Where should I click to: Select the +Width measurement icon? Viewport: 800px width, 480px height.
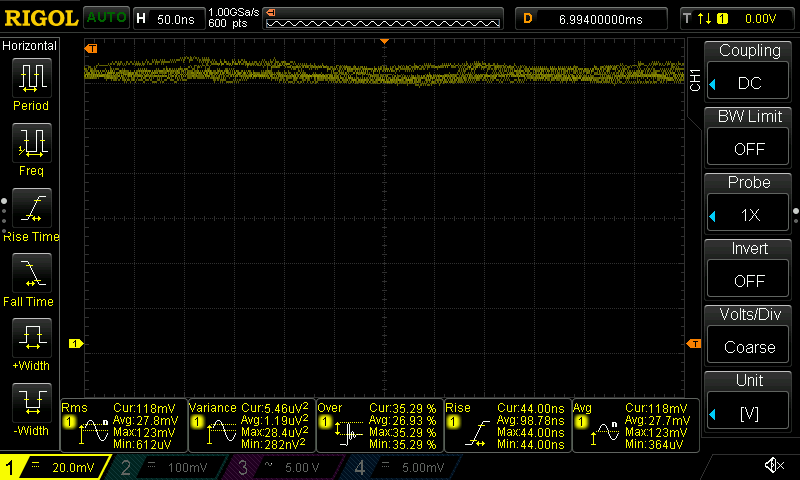[32, 338]
